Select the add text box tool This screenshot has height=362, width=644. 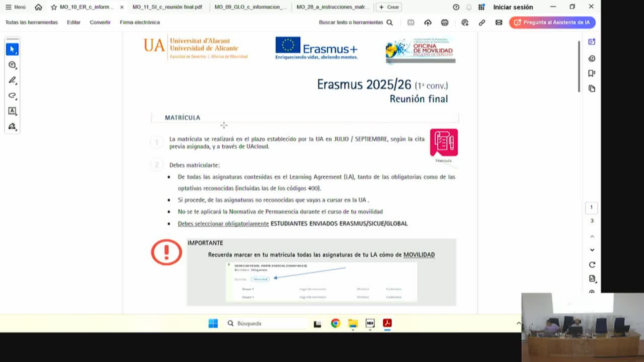pos(12,111)
